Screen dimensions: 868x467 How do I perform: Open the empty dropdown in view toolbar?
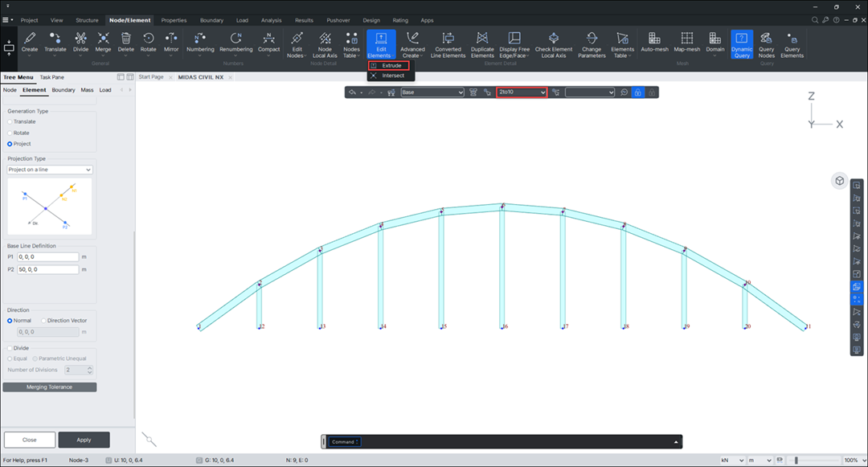[590, 92]
